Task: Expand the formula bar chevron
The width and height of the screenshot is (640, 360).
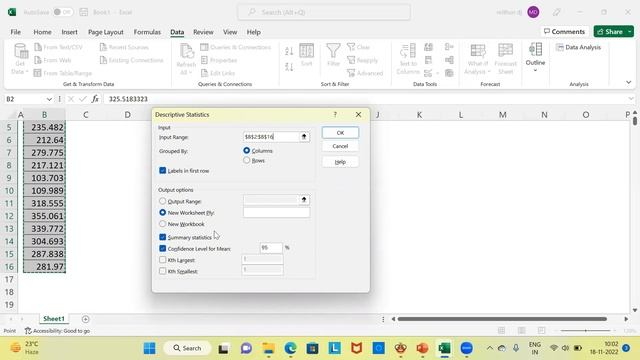Action: click(x=631, y=99)
